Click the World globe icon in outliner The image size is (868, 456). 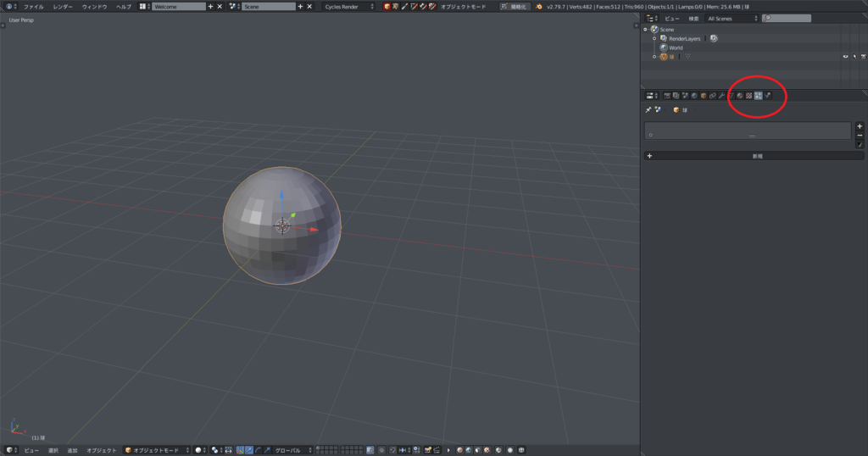click(664, 47)
